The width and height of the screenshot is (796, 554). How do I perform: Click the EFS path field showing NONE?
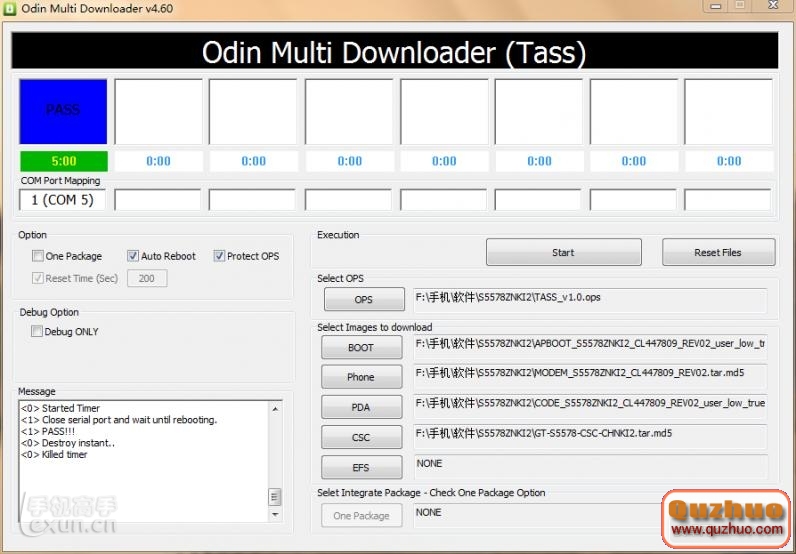[590, 466]
